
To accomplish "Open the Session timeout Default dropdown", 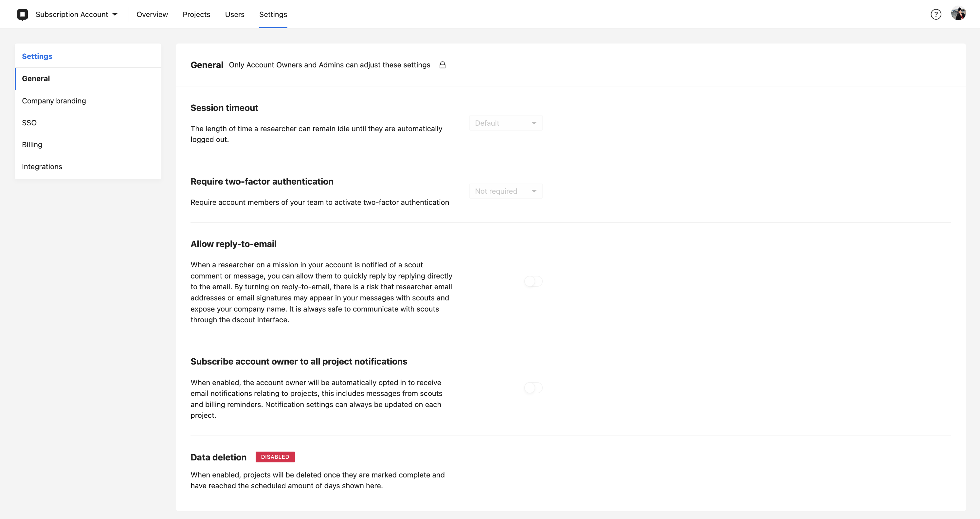I will 506,123.
